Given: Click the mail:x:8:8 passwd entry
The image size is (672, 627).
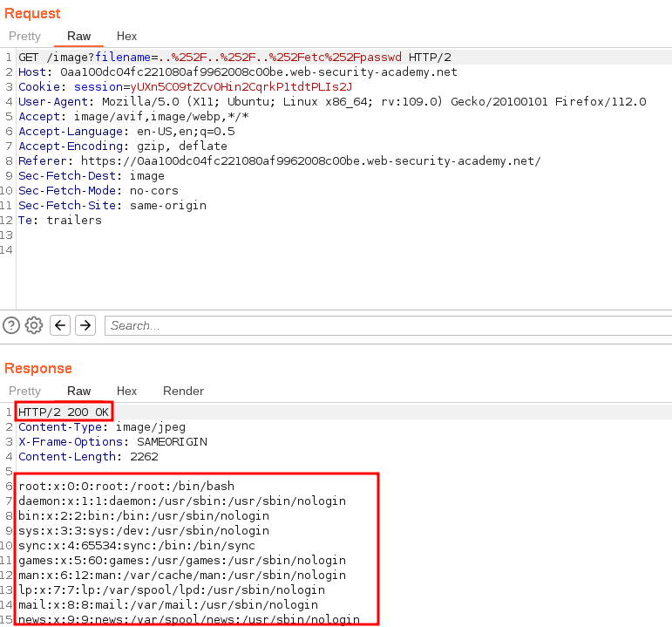Looking at the screenshot, I should pyautogui.click(x=168, y=604).
